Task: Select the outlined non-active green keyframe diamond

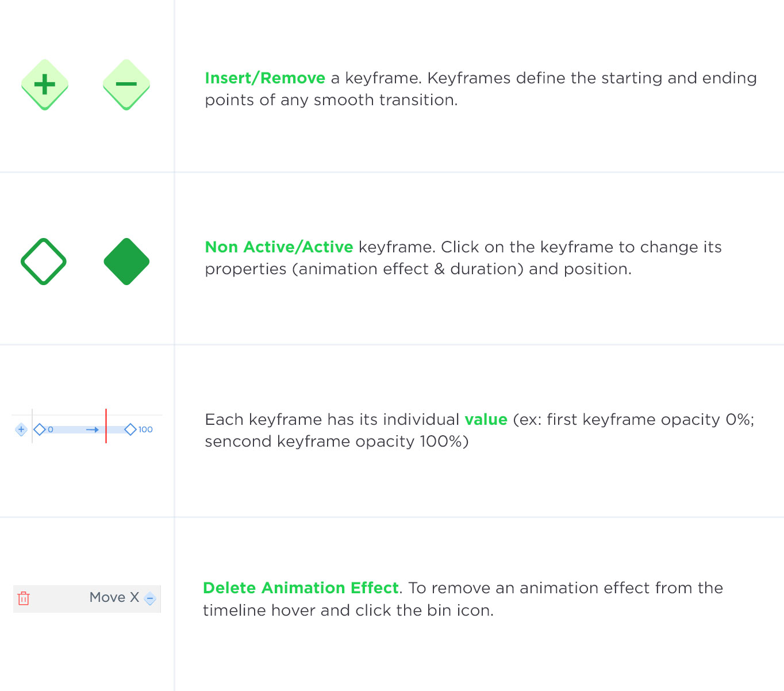Action: click(44, 262)
